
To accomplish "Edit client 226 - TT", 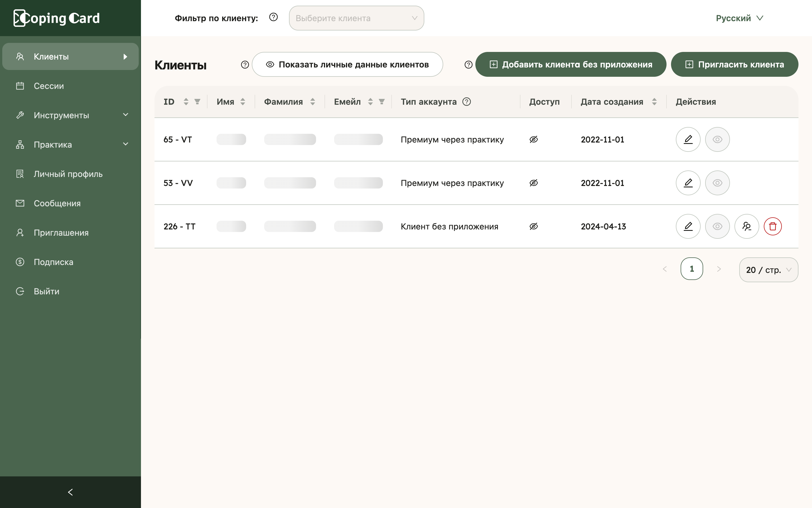I will coord(688,226).
